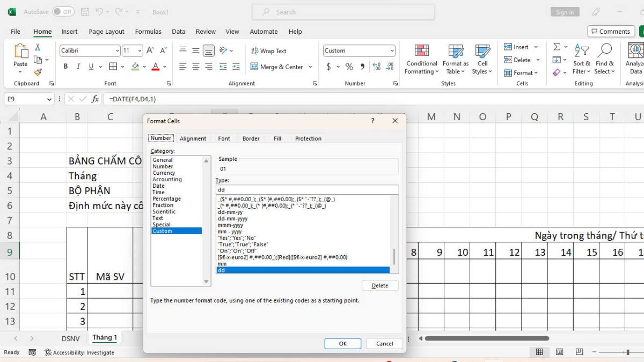
Task: Apply the Fill Color bucket
Action: pyautogui.click(x=135, y=67)
